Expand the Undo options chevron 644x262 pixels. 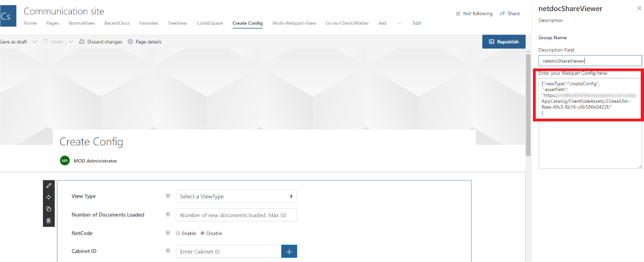coord(71,42)
